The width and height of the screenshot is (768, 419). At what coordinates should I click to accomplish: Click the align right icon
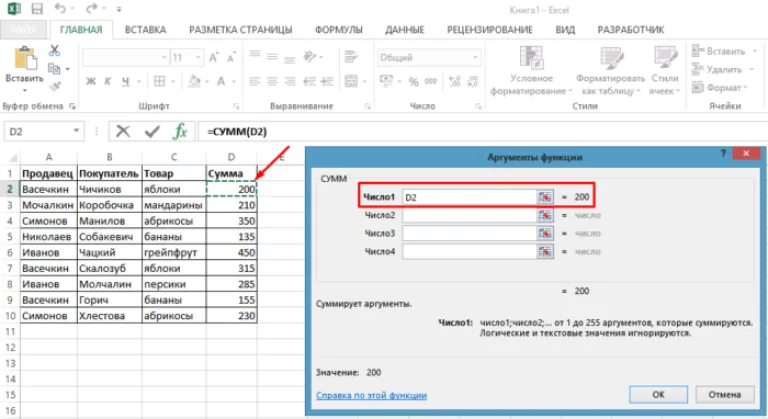pos(290,81)
